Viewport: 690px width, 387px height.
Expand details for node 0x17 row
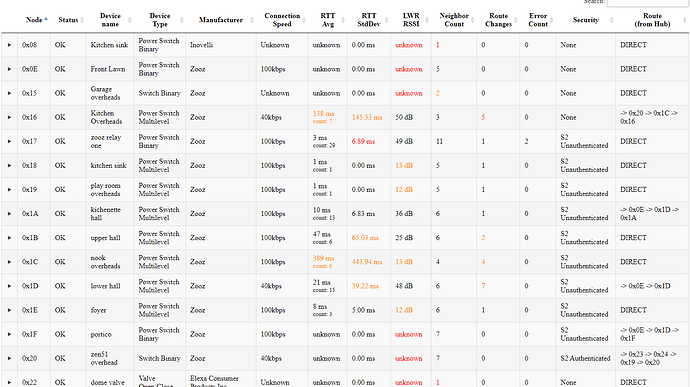point(9,141)
